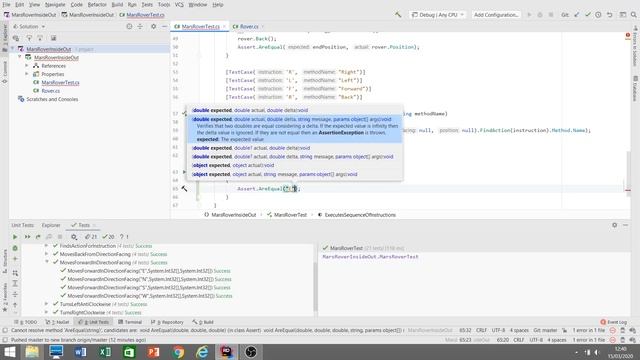Open unit test session options gear icon
The image size is (640, 360).
[x=74, y=237]
